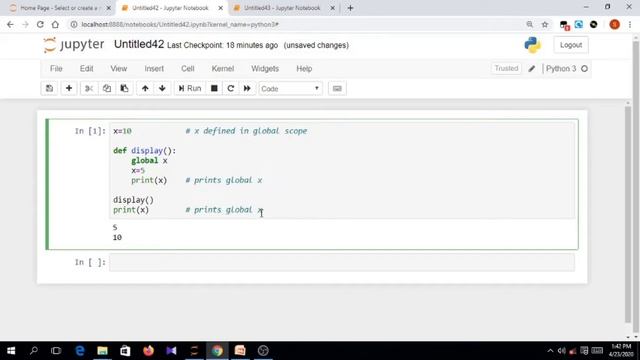This screenshot has width=640, height=360.
Task: Open the command palette keyboard icon
Action: [337, 89]
